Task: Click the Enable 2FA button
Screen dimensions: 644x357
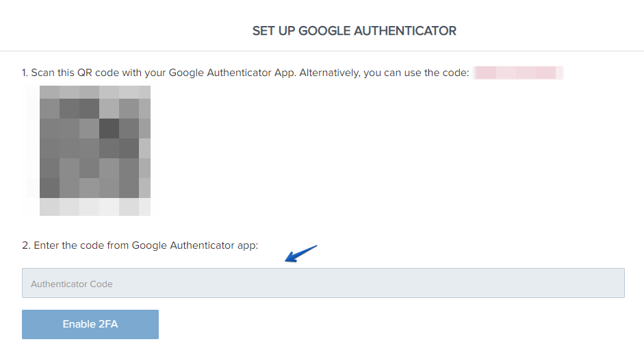Action: click(x=90, y=324)
